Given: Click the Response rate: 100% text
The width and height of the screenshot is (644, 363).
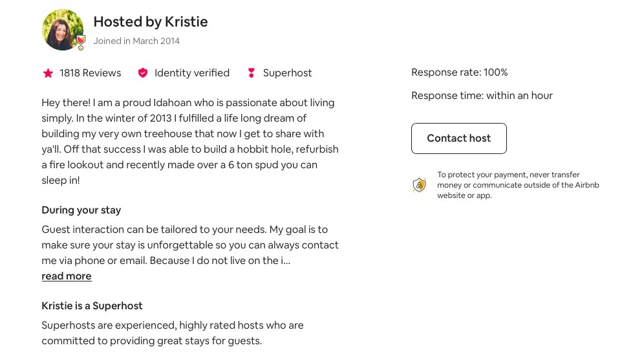Looking at the screenshot, I should [460, 72].
